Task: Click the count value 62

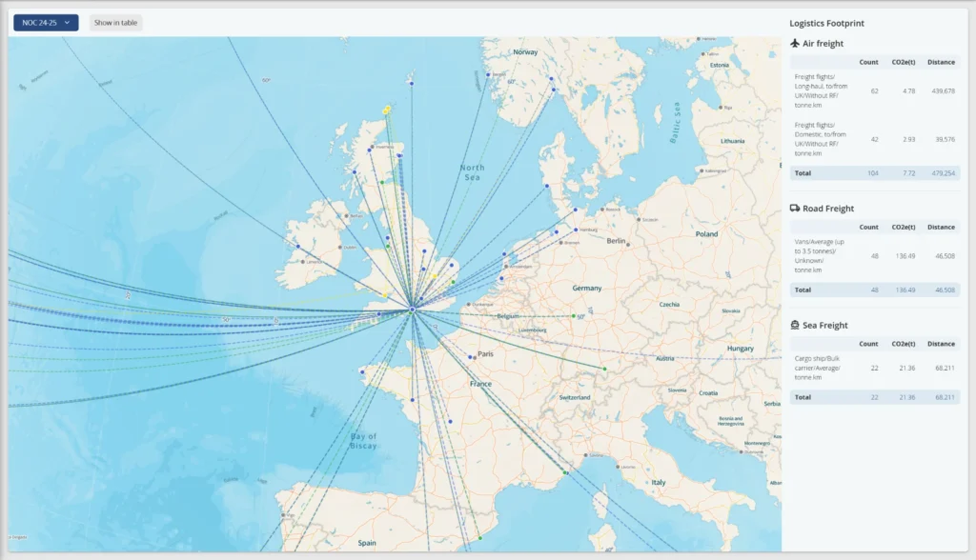Action: point(874,90)
